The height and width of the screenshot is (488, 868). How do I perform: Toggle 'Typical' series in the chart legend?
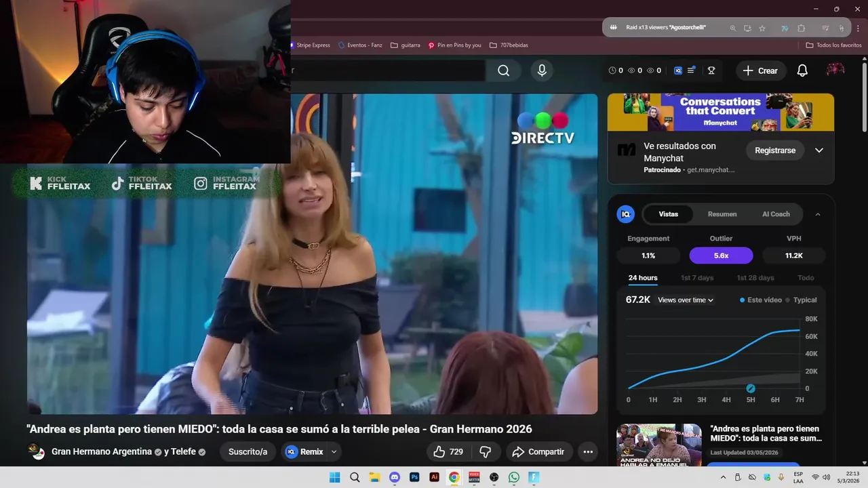coord(801,300)
